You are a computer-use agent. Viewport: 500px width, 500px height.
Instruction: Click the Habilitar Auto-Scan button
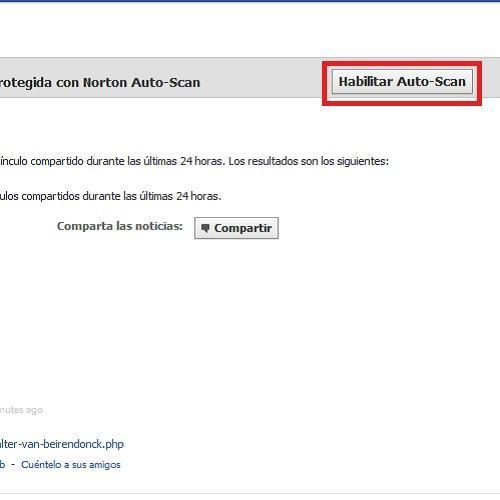[402, 82]
